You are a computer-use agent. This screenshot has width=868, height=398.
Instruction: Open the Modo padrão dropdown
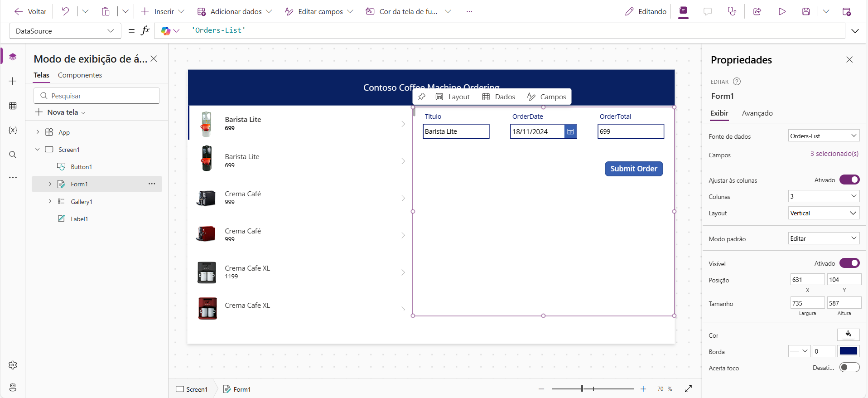tap(824, 238)
